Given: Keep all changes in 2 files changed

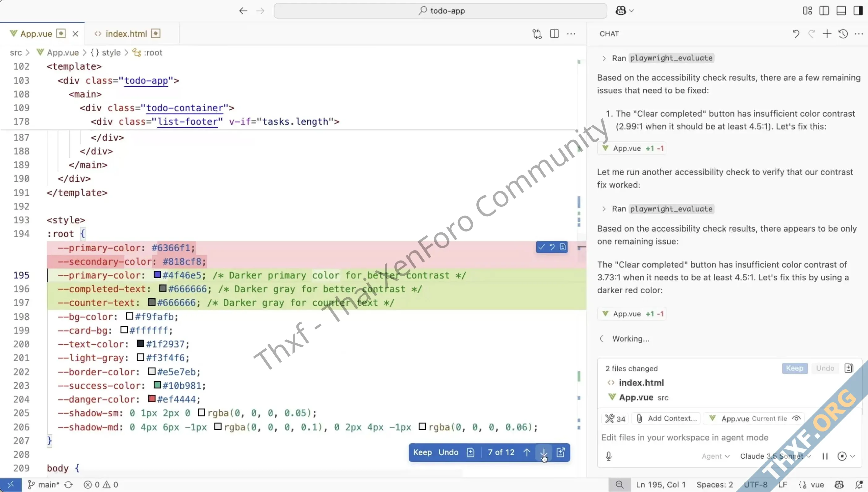Looking at the screenshot, I should (795, 368).
